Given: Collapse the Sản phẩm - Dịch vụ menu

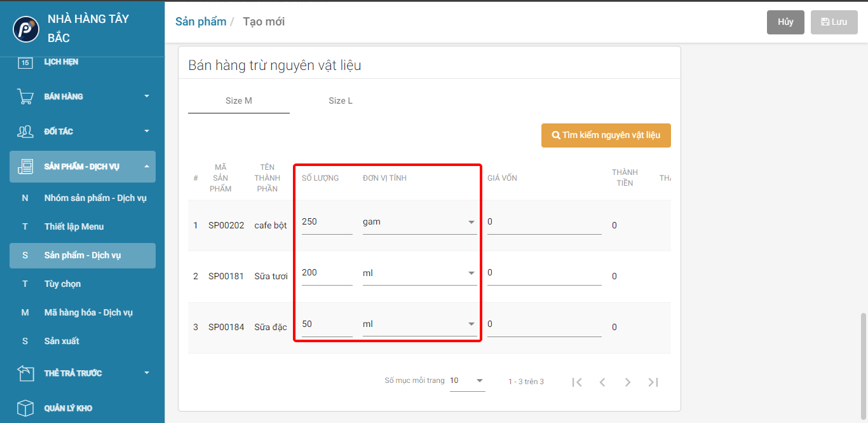Looking at the screenshot, I should click(147, 167).
